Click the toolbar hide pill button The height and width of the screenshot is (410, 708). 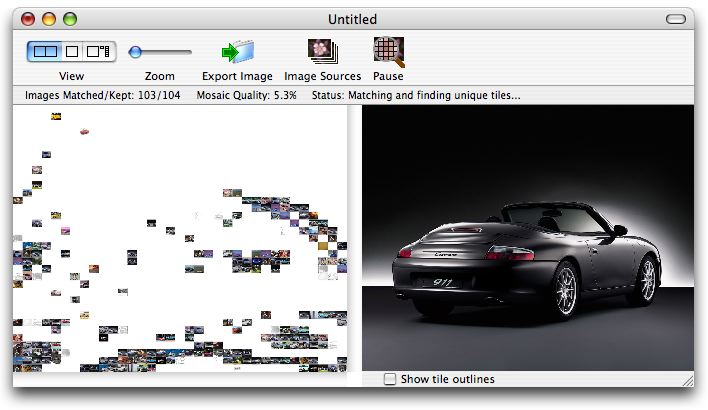(675, 19)
